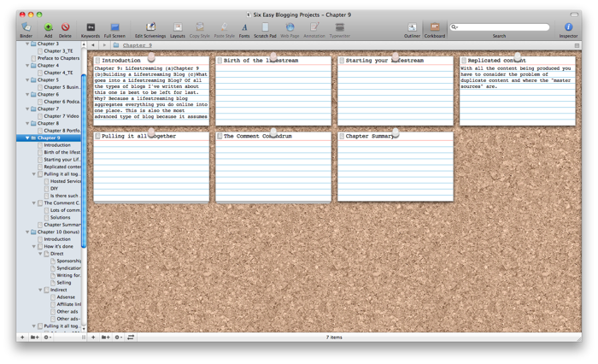Open the Fonts panel icon

pyautogui.click(x=244, y=27)
